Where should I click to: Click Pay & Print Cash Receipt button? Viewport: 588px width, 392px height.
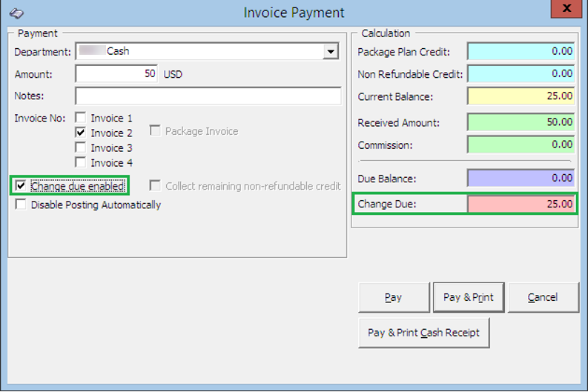423,333
